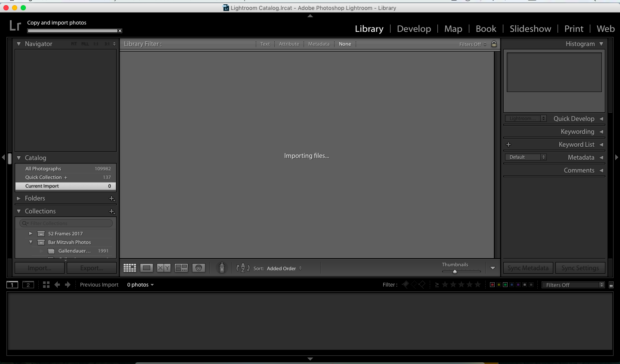Click the main window 1 icon
This screenshot has width=620, height=364.
coord(12,285)
